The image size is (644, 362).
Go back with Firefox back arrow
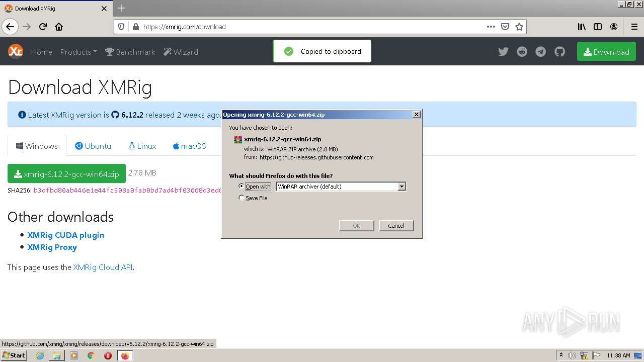(10, 27)
